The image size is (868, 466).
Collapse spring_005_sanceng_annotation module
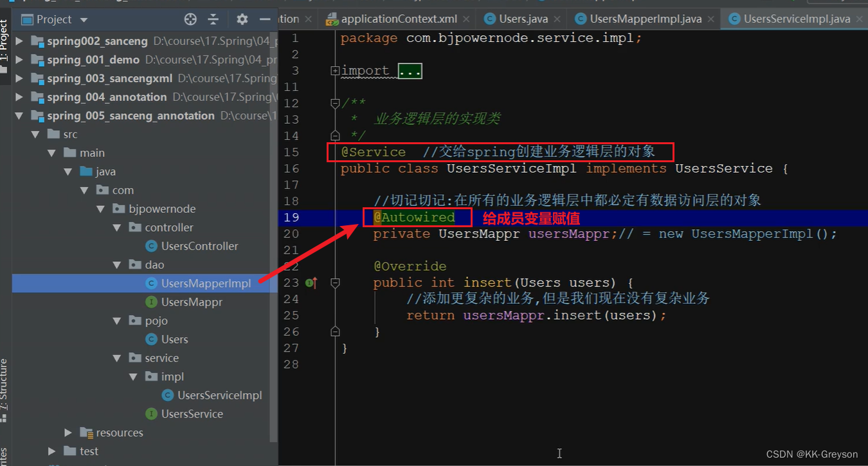pyautogui.click(x=19, y=116)
